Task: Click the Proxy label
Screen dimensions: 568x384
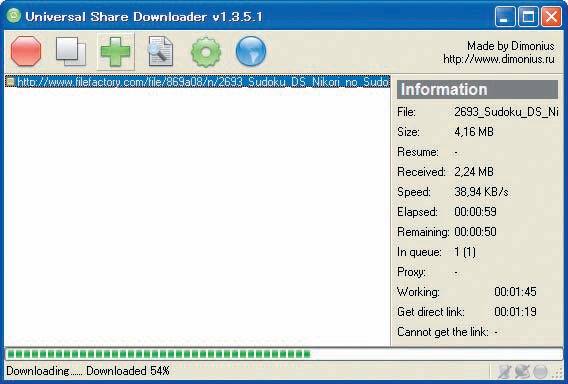Action: coord(412,272)
